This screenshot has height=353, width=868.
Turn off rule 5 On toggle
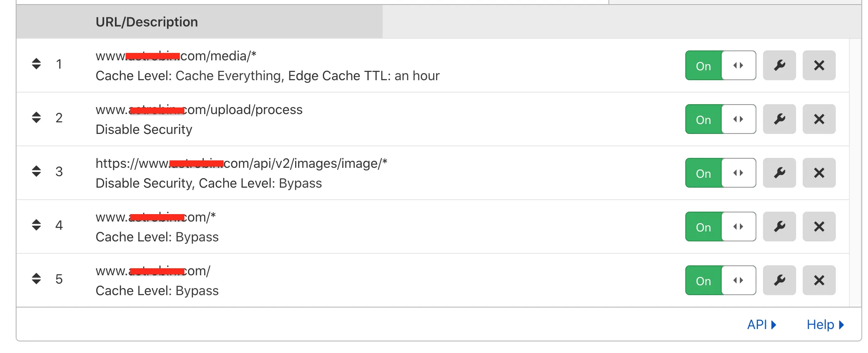point(720,280)
